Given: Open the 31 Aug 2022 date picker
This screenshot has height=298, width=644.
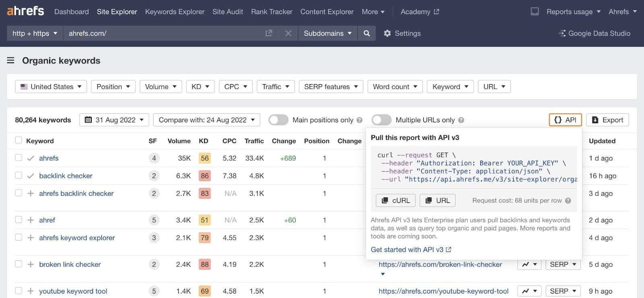Looking at the screenshot, I should [114, 120].
